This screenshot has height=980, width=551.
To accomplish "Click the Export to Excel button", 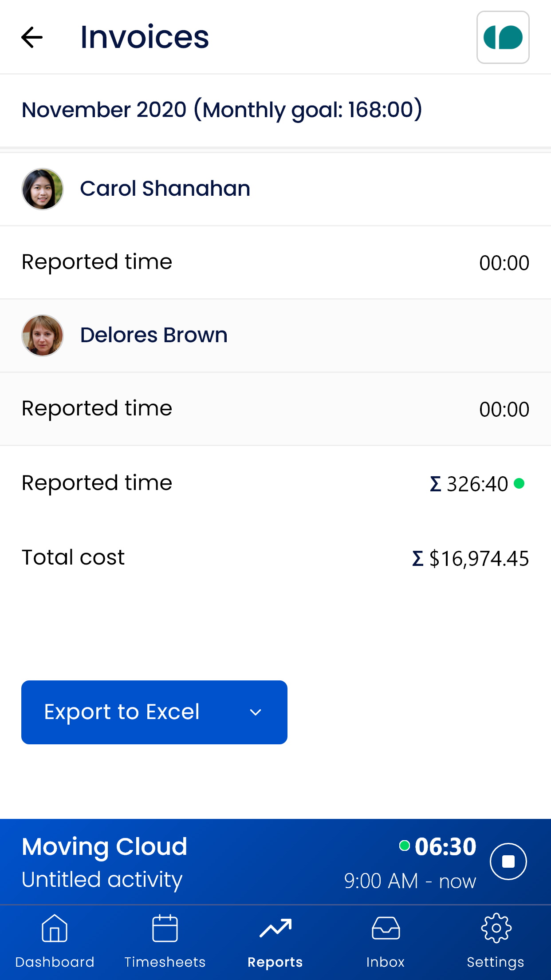I will 122,712.
